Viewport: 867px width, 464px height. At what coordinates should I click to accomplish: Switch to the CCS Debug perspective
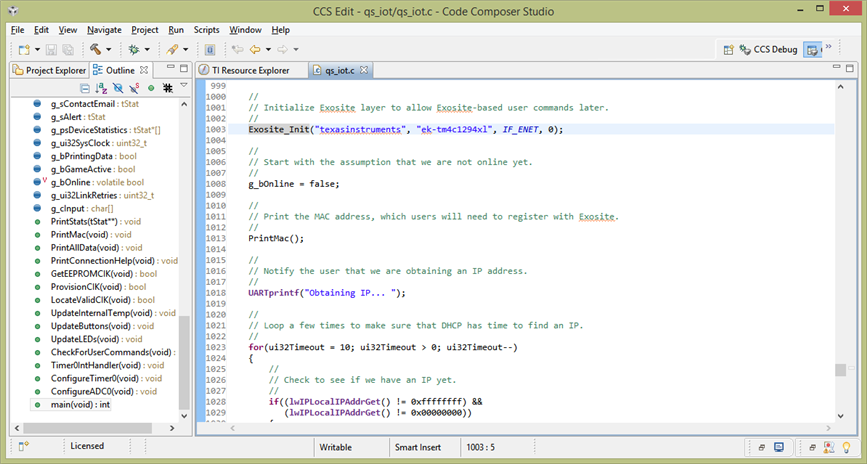pyautogui.click(x=767, y=49)
